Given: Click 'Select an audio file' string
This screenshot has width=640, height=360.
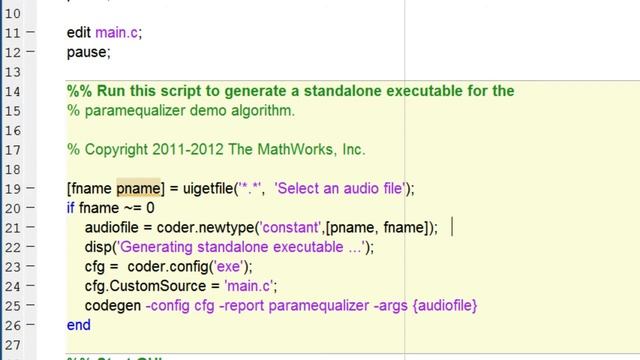Looking at the screenshot, I should (340, 189).
